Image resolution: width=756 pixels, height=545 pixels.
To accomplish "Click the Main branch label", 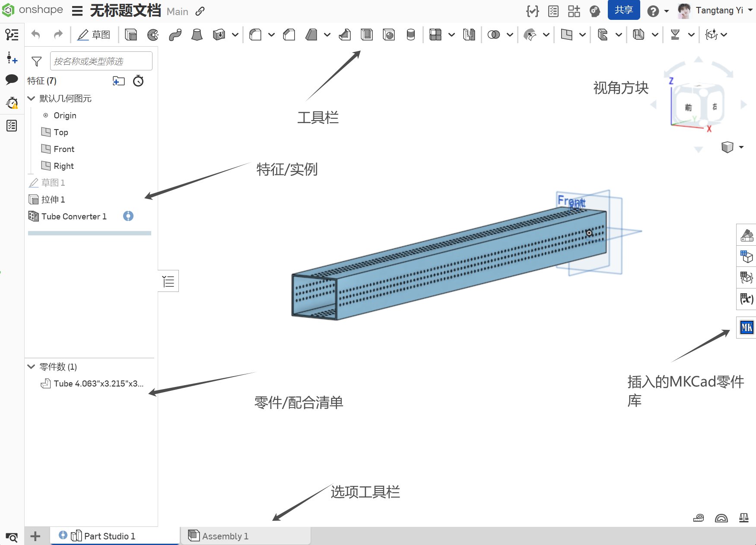I will click(x=178, y=12).
